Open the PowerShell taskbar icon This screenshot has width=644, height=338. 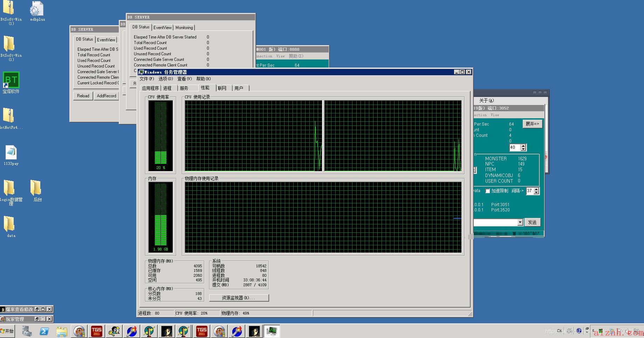pos(44,331)
